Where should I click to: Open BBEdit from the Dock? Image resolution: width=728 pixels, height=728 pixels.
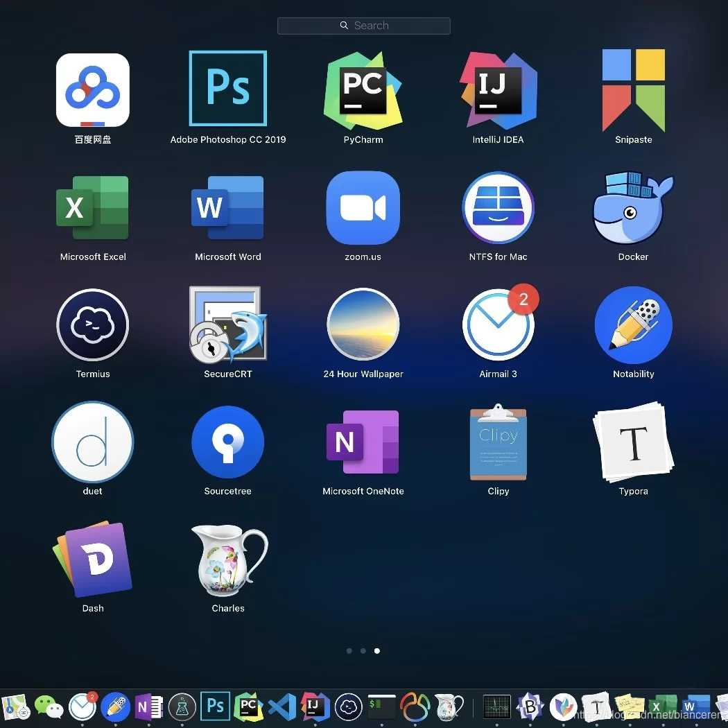point(530,707)
